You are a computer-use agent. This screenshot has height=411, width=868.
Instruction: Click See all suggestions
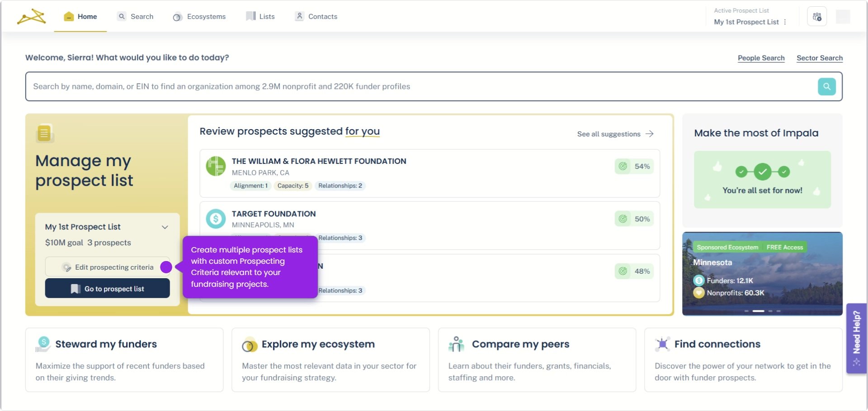click(609, 134)
